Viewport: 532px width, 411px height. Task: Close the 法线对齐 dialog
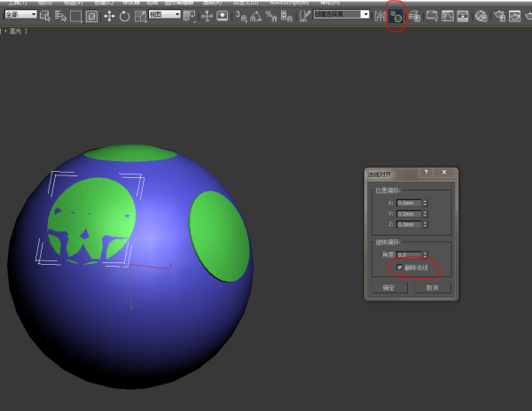444,172
